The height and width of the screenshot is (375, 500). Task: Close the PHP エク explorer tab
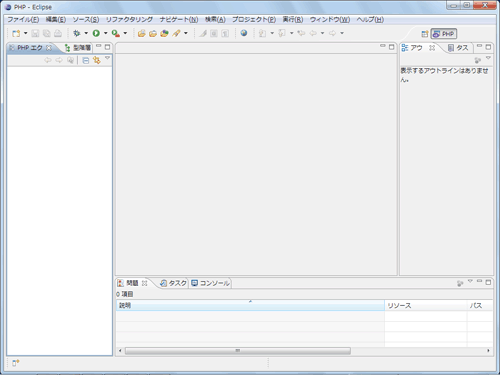click(49, 48)
